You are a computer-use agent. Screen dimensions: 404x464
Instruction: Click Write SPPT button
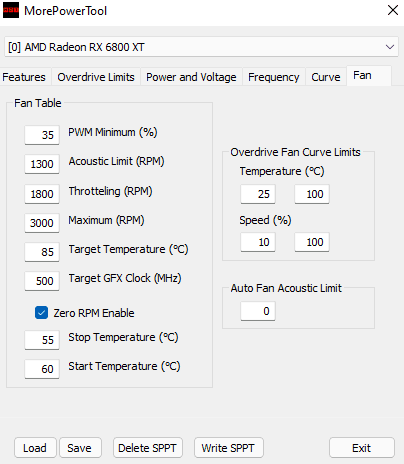point(229,448)
